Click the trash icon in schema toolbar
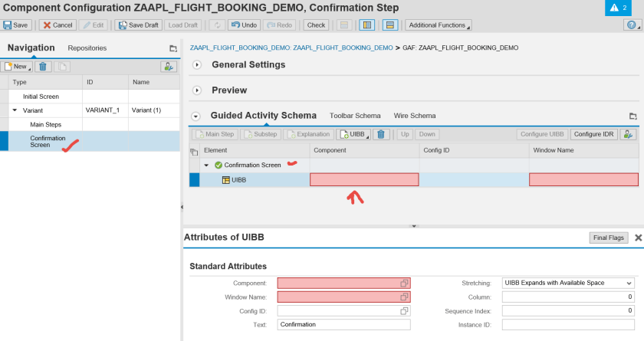Viewport: 644px width, 341px height. click(381, 134)
